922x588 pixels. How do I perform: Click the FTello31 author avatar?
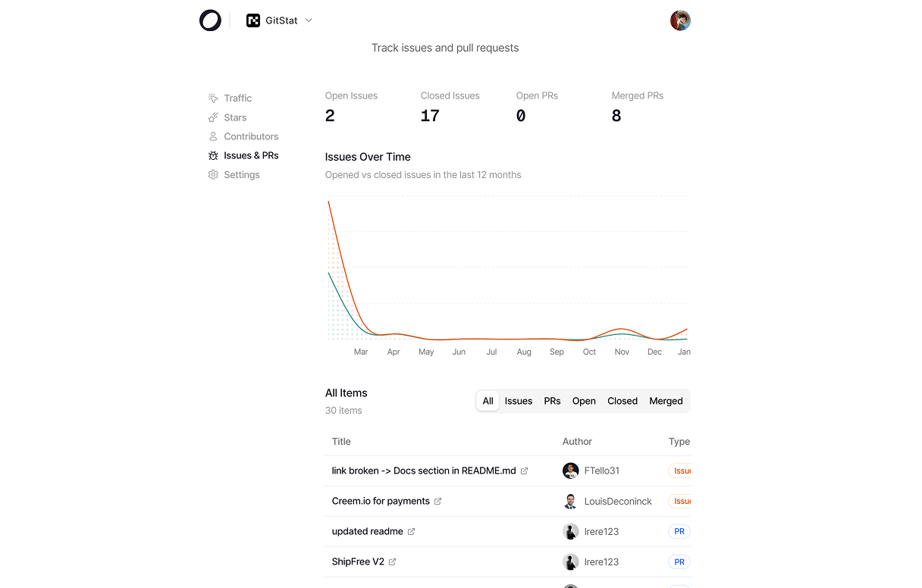pos(570,471)
